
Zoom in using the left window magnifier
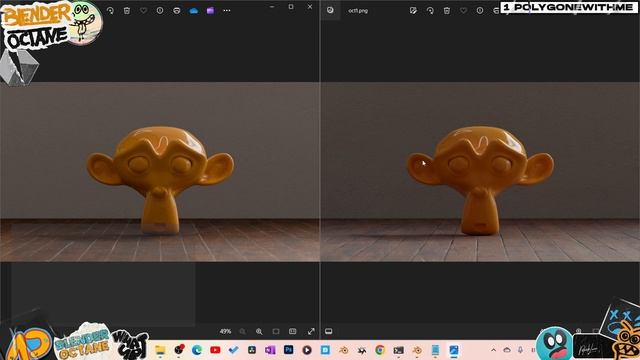pos(259,331)
